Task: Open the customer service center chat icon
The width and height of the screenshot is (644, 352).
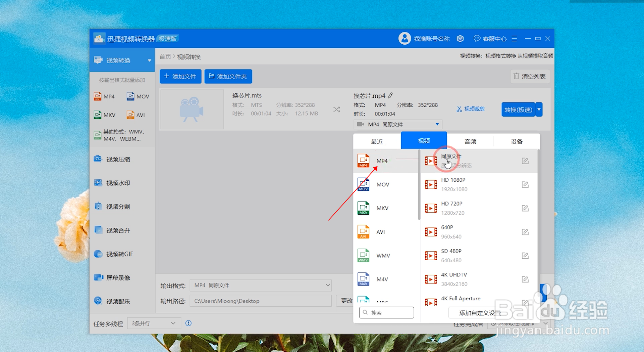Action: tap(477, 39)
